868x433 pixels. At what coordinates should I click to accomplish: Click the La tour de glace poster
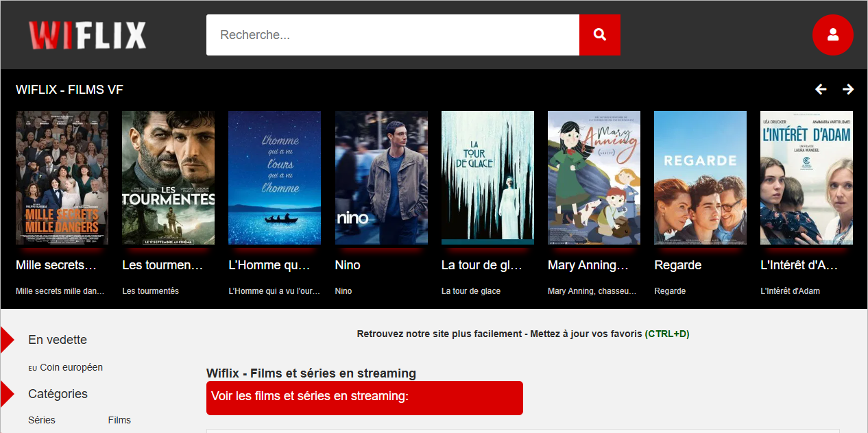click(x=487, y=177)
